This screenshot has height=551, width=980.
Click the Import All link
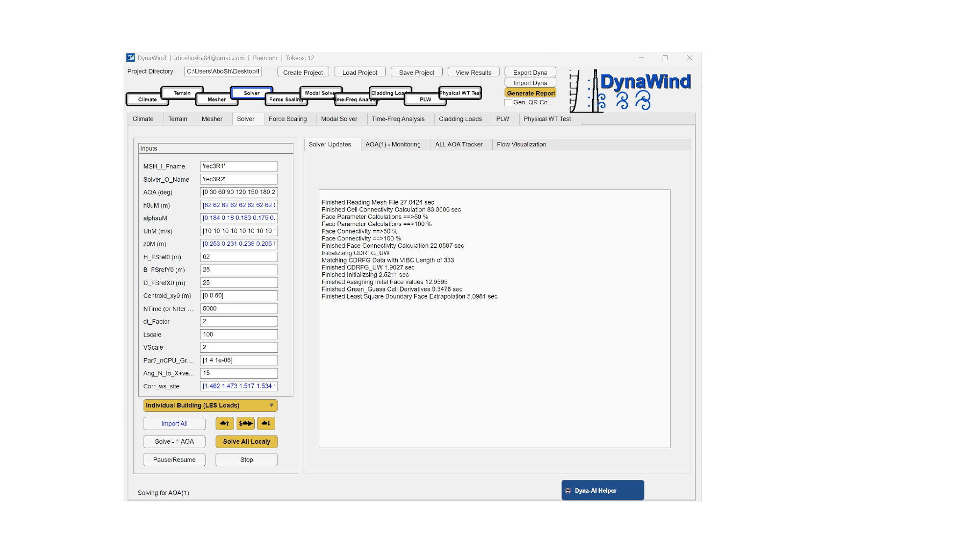pyautogui.click(x=174, y=423)
